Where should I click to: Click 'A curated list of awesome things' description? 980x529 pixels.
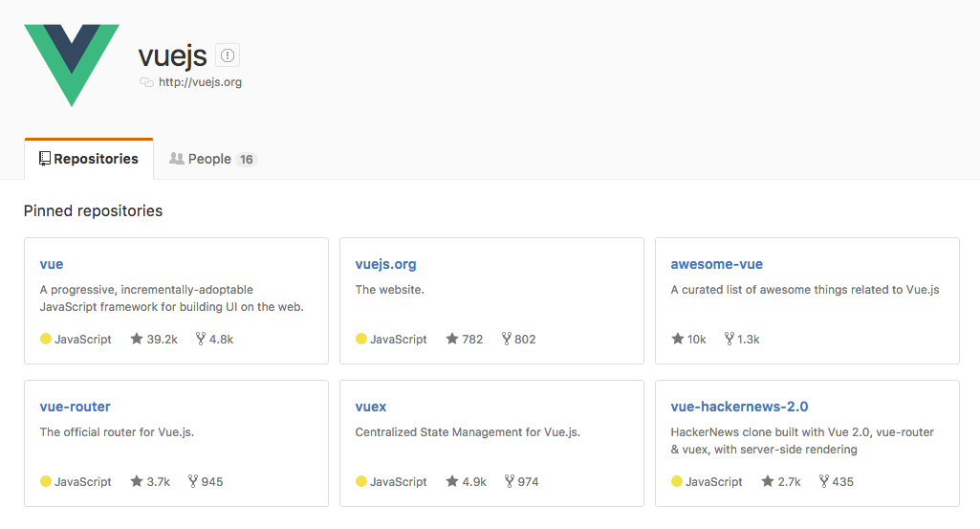pyautogui.click(x=805, y=290)
